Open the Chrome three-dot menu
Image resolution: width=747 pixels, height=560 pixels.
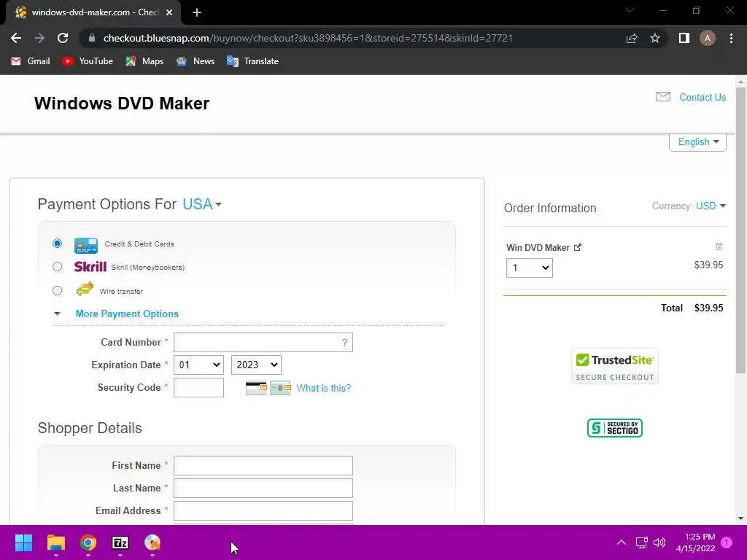pyautogui.click(x=731, y=38)
